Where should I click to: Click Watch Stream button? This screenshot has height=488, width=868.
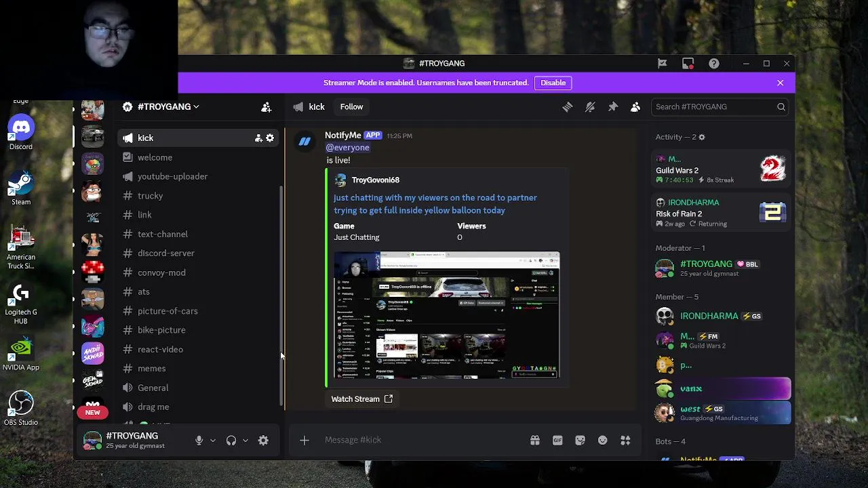pos(361,399)
